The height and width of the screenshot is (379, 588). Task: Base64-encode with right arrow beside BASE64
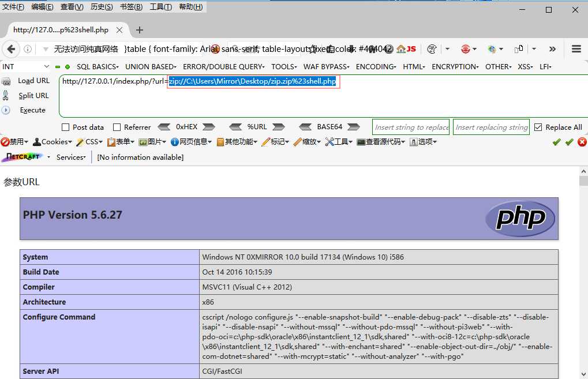click(x=353, y=127)
